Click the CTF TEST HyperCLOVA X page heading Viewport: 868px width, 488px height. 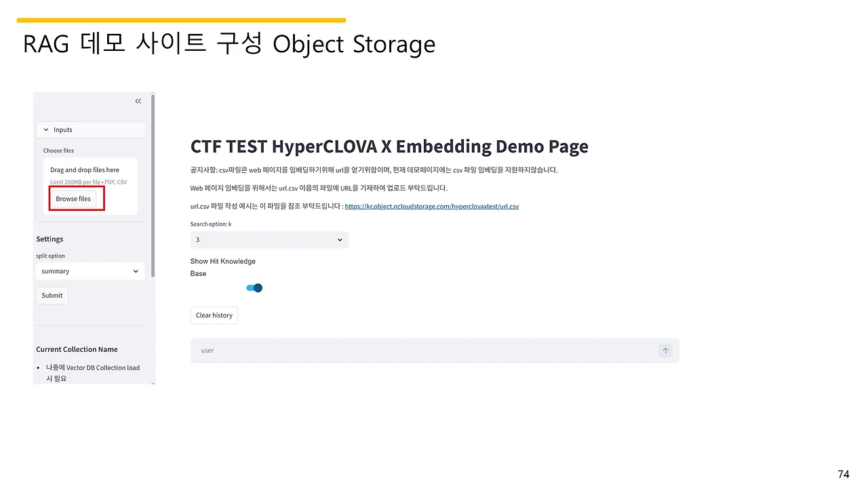(389, 146)
